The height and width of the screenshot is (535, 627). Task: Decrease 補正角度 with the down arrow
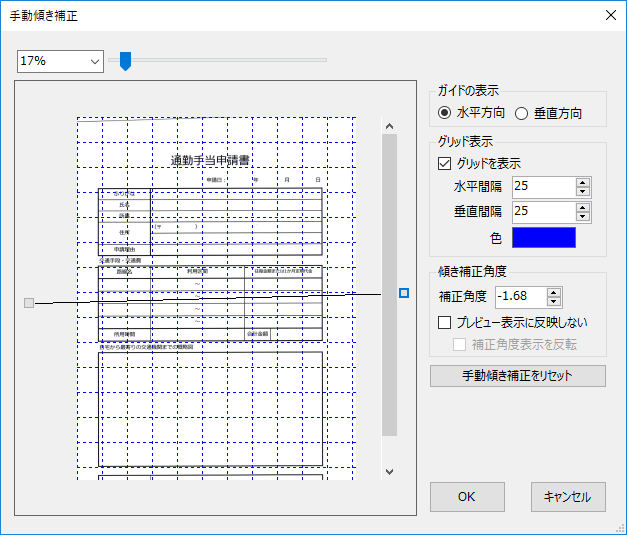[x=554, y=302]
